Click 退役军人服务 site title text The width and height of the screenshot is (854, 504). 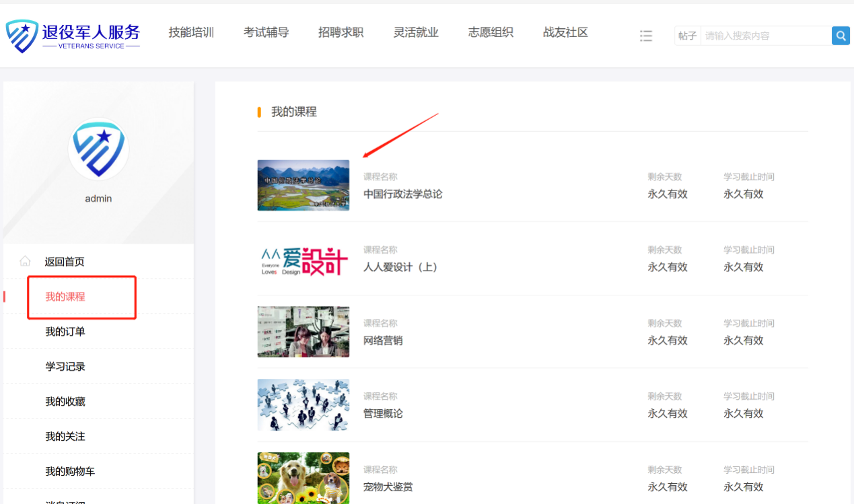point(91,32)
